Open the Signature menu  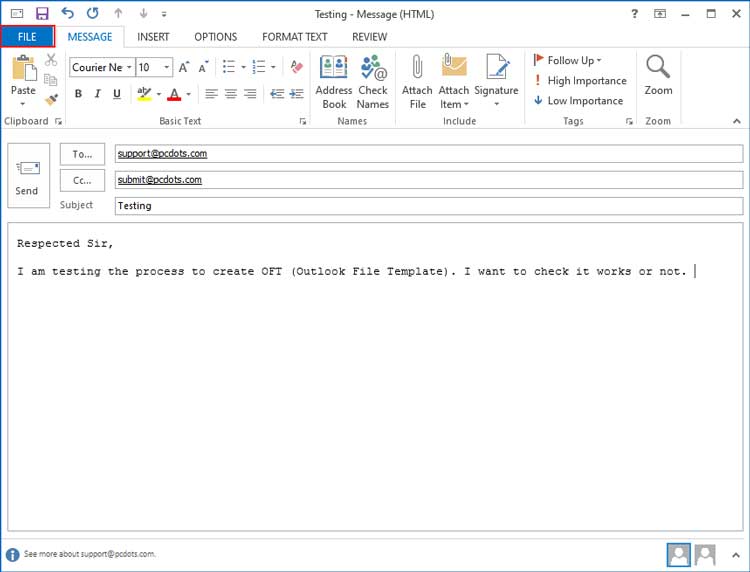coord(496,82)
